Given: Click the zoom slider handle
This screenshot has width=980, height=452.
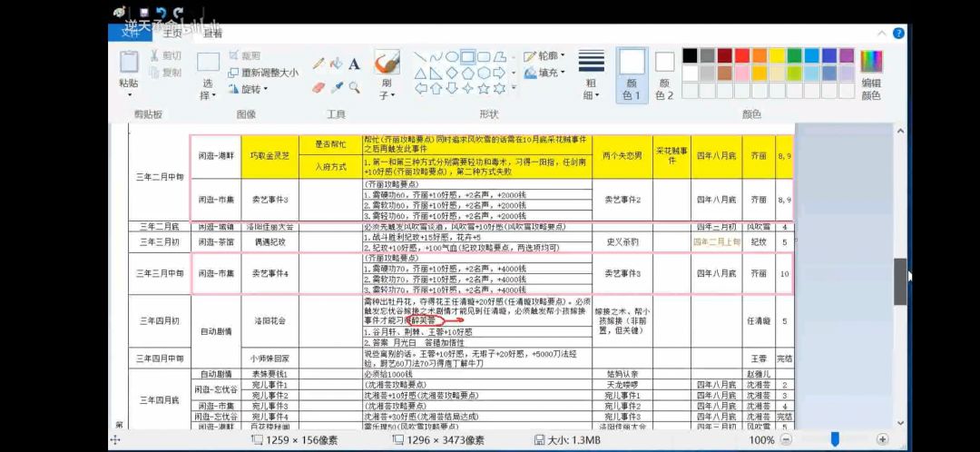Looking at the screenshot, I should (x=835, y=439).
